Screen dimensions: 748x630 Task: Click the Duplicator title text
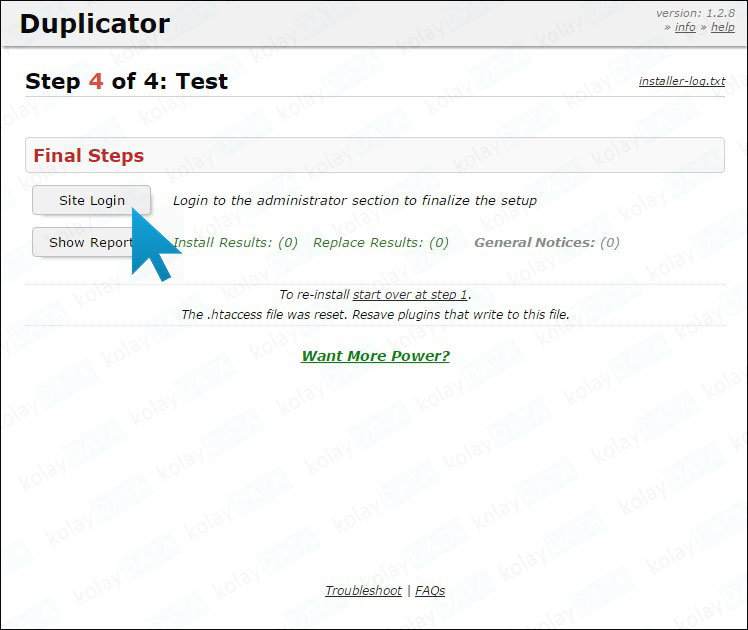pyautogui.click(x=95, y=24)
